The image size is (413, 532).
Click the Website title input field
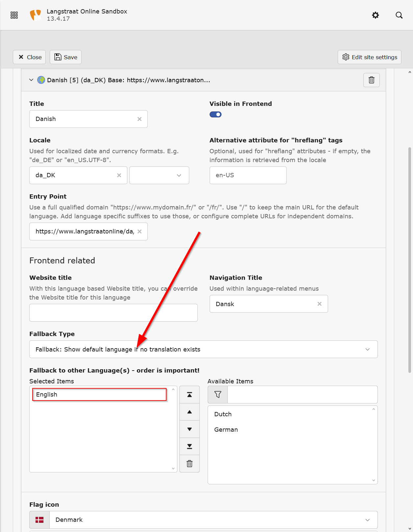pos(114,313)
